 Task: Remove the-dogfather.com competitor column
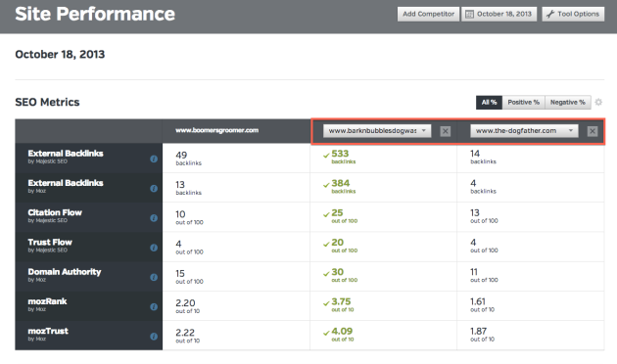tap(593, 131)
